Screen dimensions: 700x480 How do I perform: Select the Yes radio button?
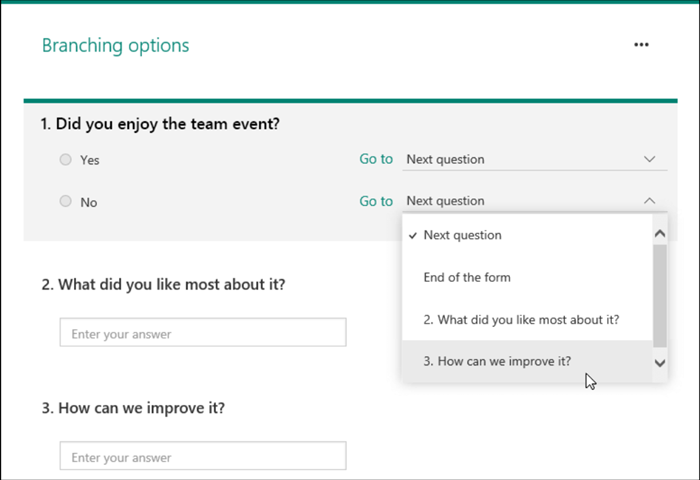[66, 159]
